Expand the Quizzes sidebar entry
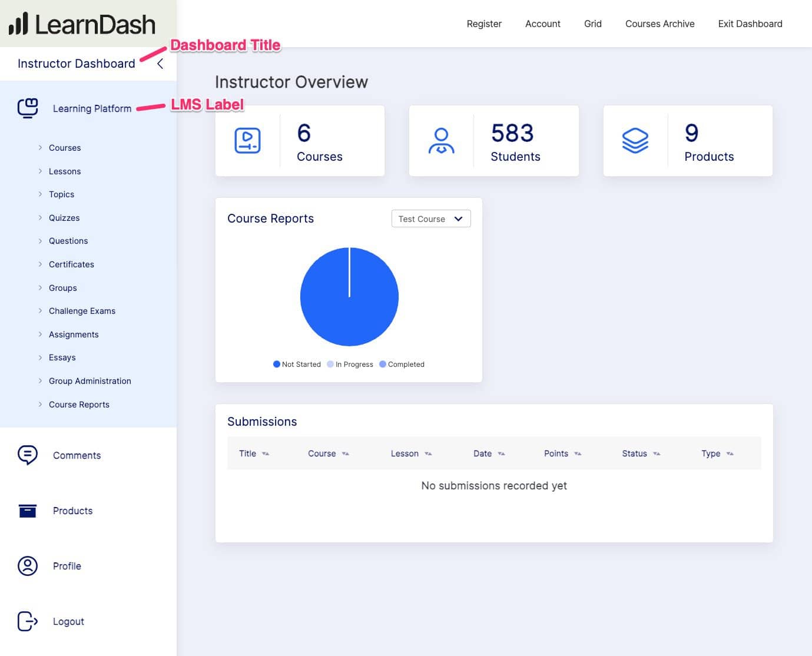The width and height of the screenshot is (812, 656). [x=64, y=217]
